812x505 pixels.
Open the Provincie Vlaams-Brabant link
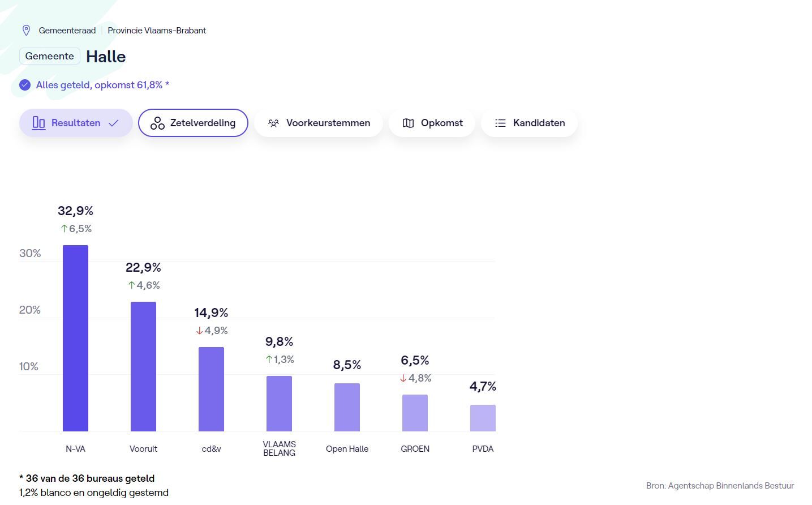coord(157,31)
